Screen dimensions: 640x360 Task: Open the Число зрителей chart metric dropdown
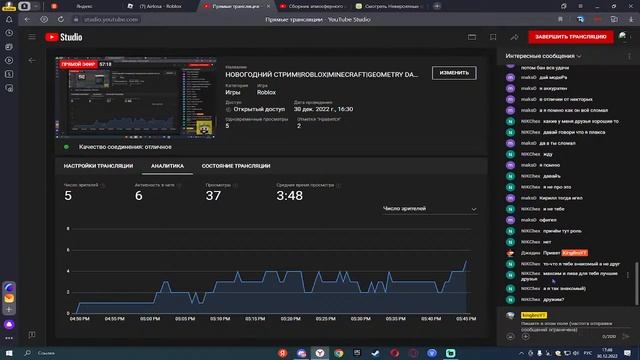(430, 209)
